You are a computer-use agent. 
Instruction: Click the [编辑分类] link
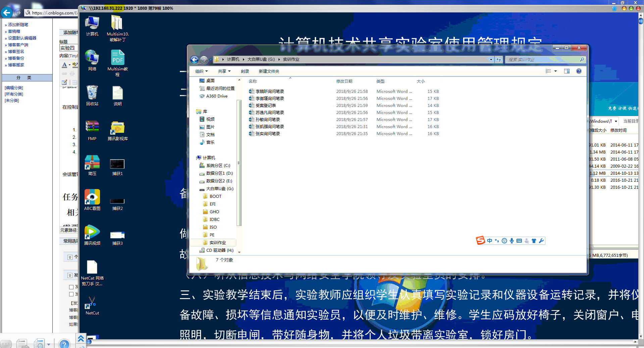pos(14,88)
